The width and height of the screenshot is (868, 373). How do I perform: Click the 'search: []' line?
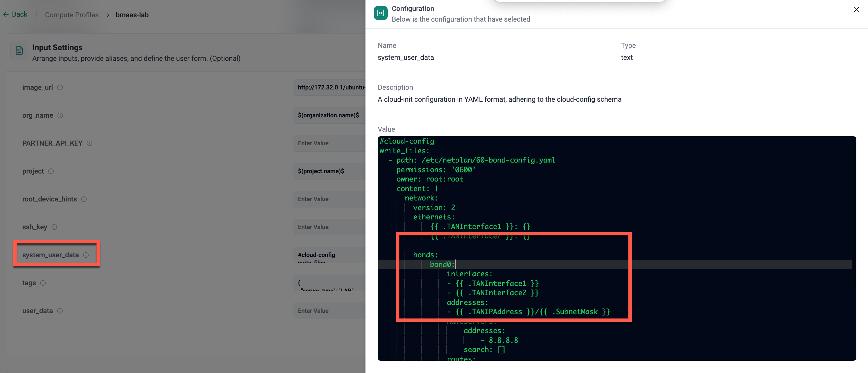tap(484, 350)
